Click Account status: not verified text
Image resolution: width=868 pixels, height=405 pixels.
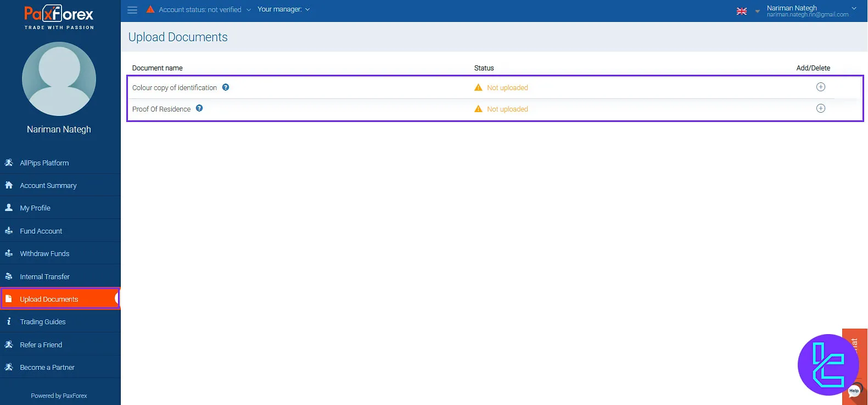200,10
